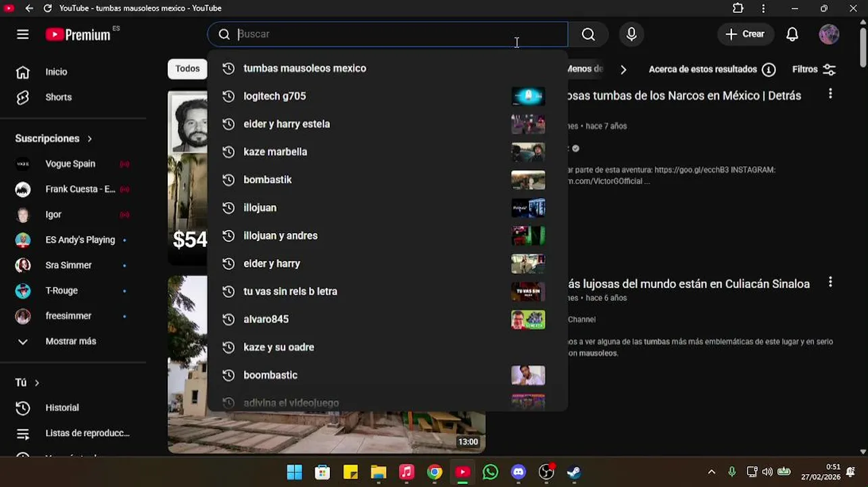Image resolution: width=868 pixels, height=487 pixels.
Task: Click history icon beside bombastik
Action: point(228,179)
